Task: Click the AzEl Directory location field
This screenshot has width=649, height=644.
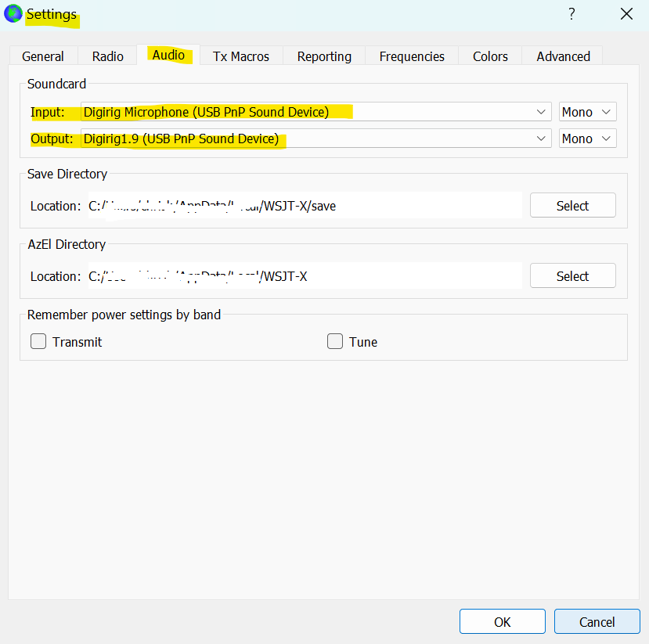Action: click(305, 275)
